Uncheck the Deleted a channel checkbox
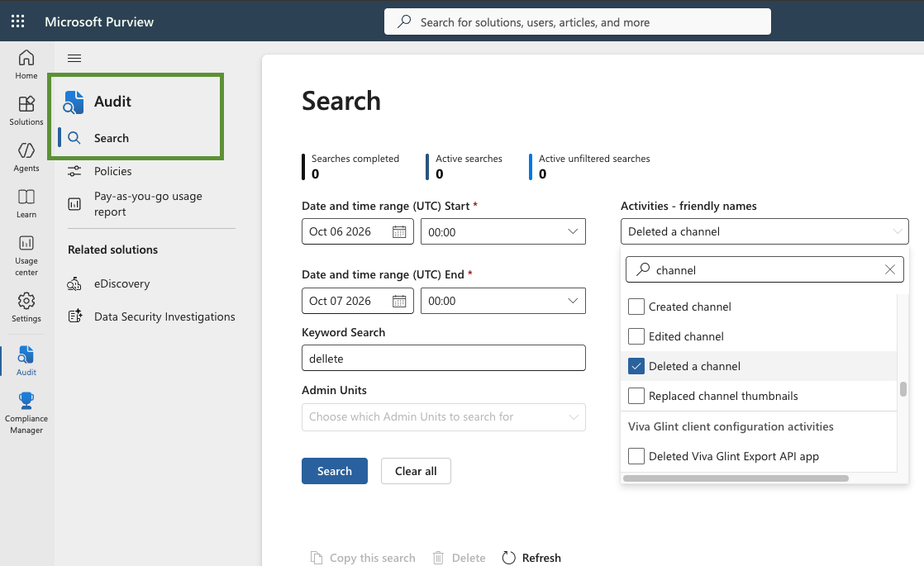The height and width of the screenshot is (566, 924). [x=636, y=366]
